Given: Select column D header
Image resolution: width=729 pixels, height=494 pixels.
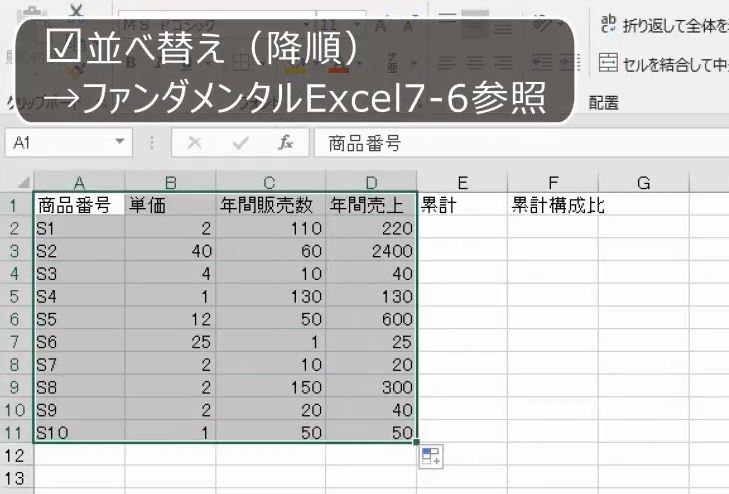Looking at the screenshot, I should [x=371, y=182].
